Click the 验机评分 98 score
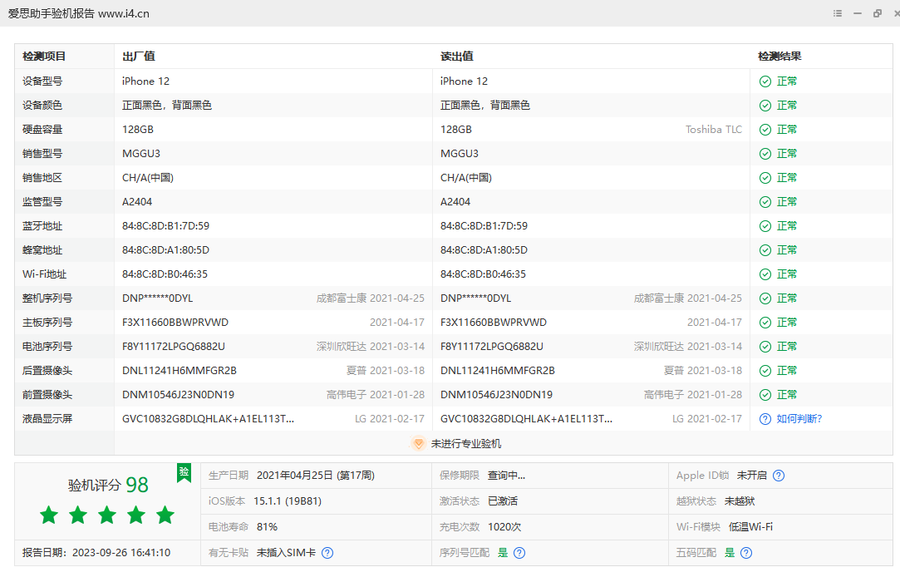The image size is (900, 577). coord(108,485)
